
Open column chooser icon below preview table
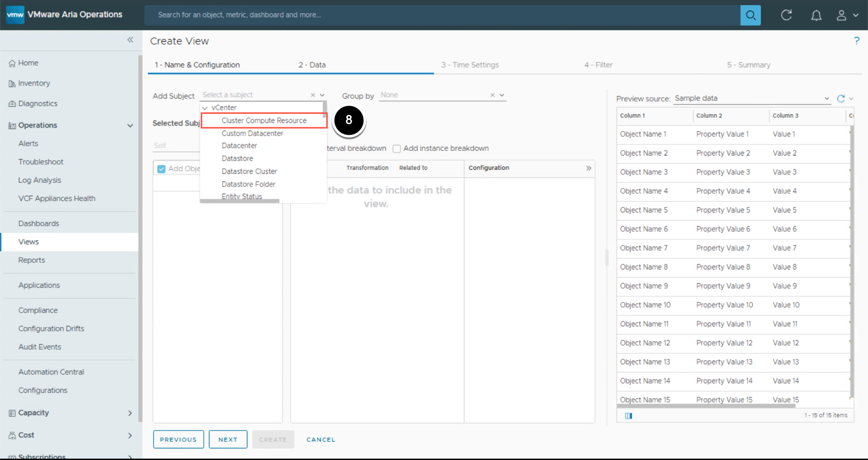point(629,416)
